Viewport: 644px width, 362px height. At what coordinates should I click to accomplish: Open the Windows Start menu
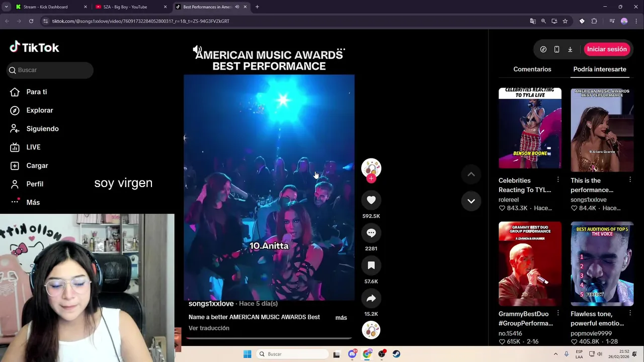tap(247, 354)
